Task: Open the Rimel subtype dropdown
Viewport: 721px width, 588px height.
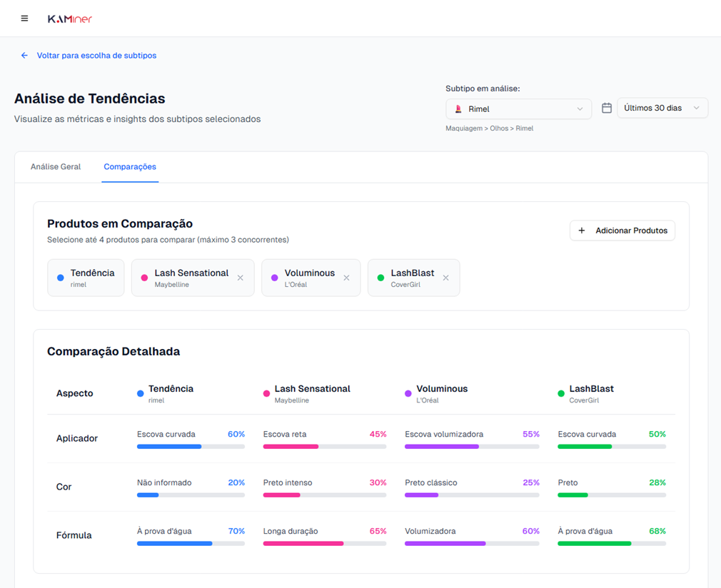Action: [518, 109]
